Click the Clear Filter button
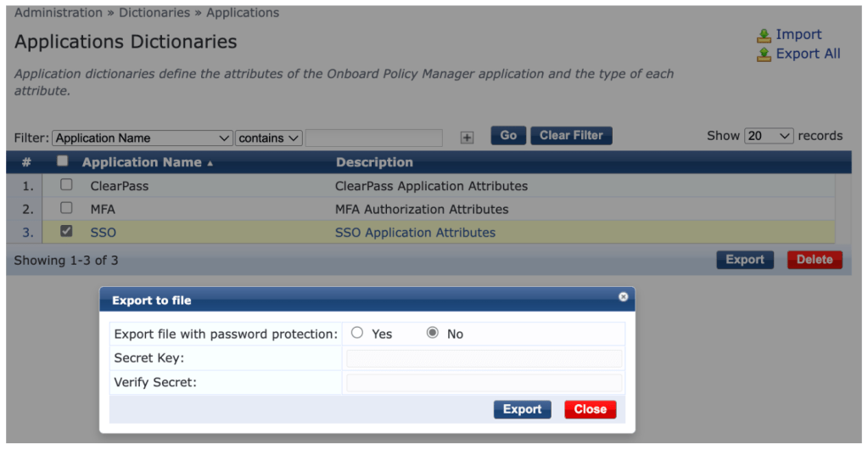Screen dimensions: 868x450 point(571,136)
